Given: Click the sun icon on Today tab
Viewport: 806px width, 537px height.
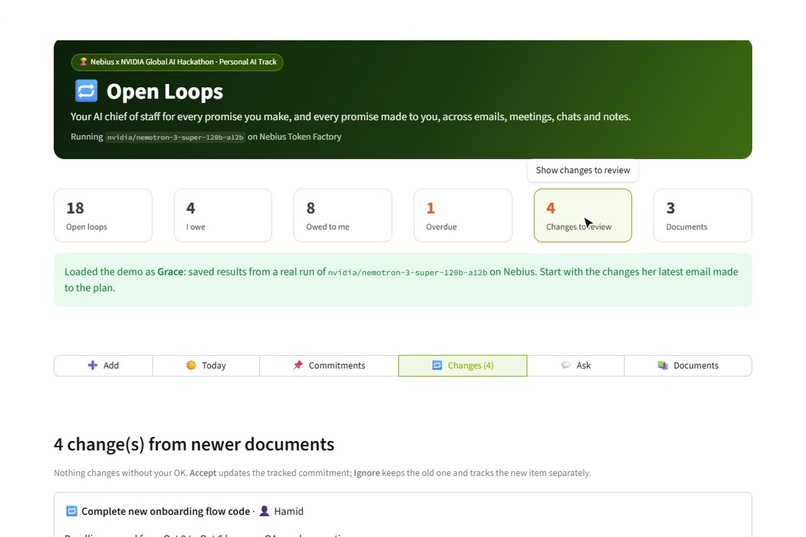Looking at the screenshot, I should pos(191,365).
